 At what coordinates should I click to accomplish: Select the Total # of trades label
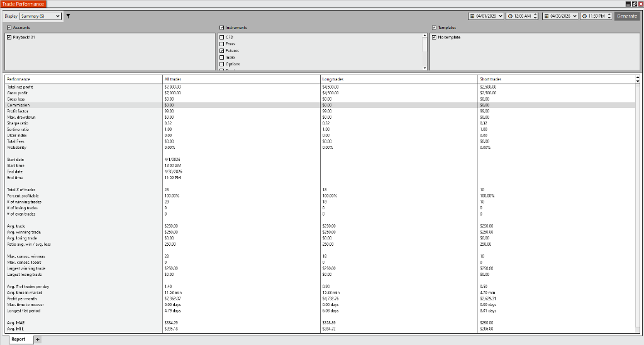(21, 190)
